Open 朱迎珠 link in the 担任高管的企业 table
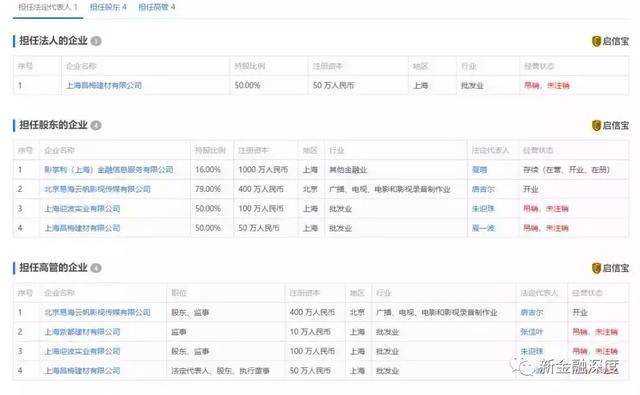Screen dimensions: 640x395 [532, 351]
